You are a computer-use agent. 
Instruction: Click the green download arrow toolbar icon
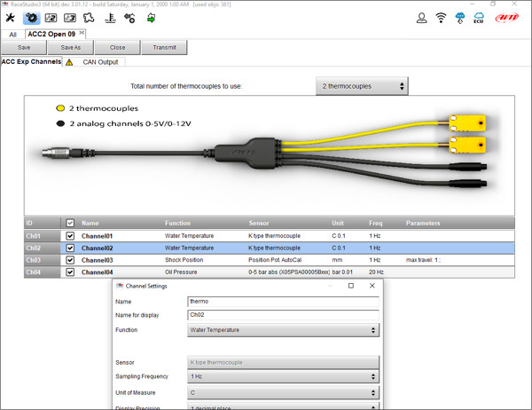[x=152, y=18]
